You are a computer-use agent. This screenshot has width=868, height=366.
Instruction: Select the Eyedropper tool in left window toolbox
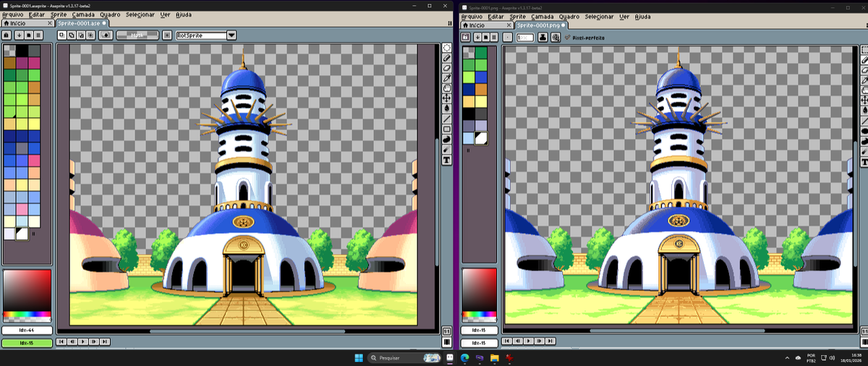click(447, 78)
